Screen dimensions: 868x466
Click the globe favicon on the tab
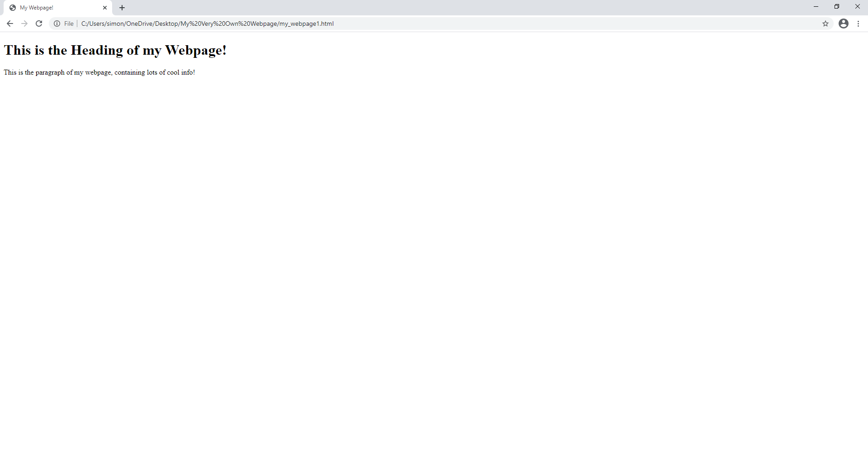pyautogui.click(x=13, y=7)
